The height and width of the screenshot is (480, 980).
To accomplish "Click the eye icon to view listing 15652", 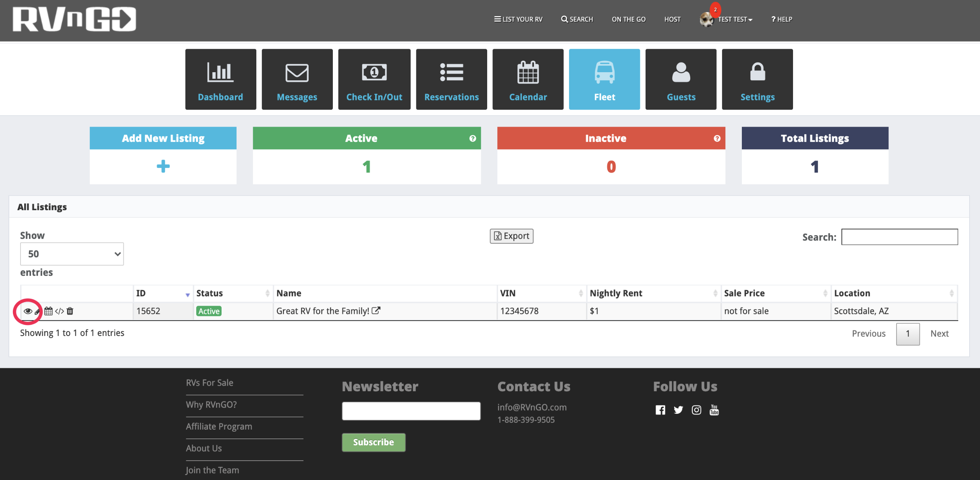I will coord(28,311).
